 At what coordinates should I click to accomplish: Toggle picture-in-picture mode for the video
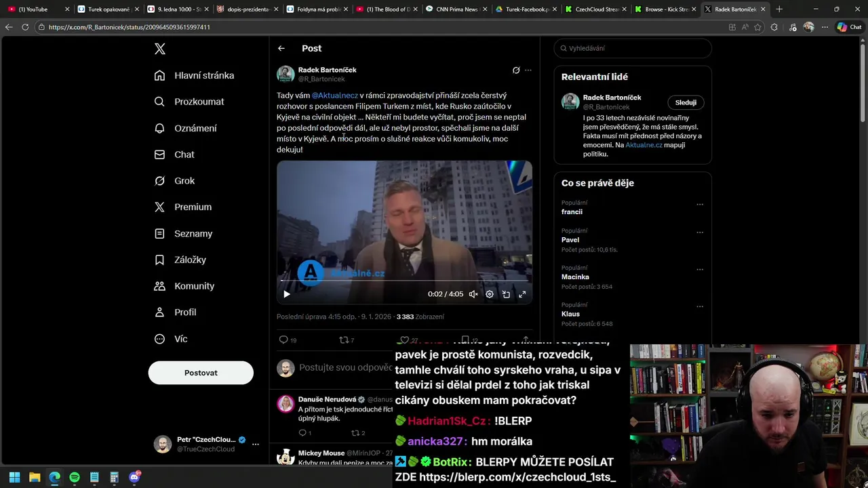click(506, 294)
